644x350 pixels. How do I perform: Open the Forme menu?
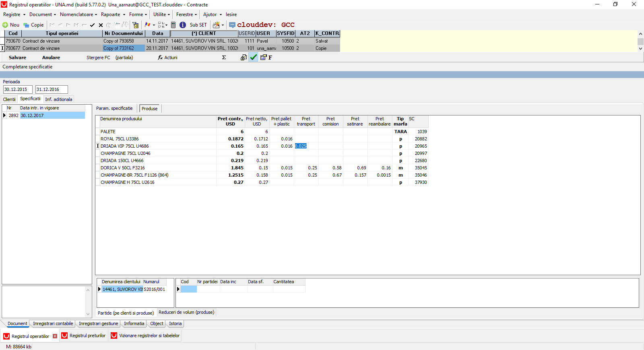tap(138, 14)
